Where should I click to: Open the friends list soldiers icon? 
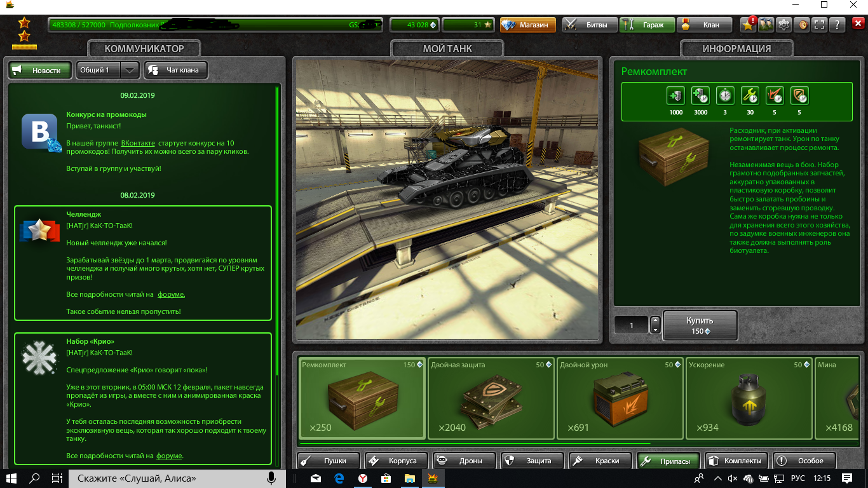(766, 25)
